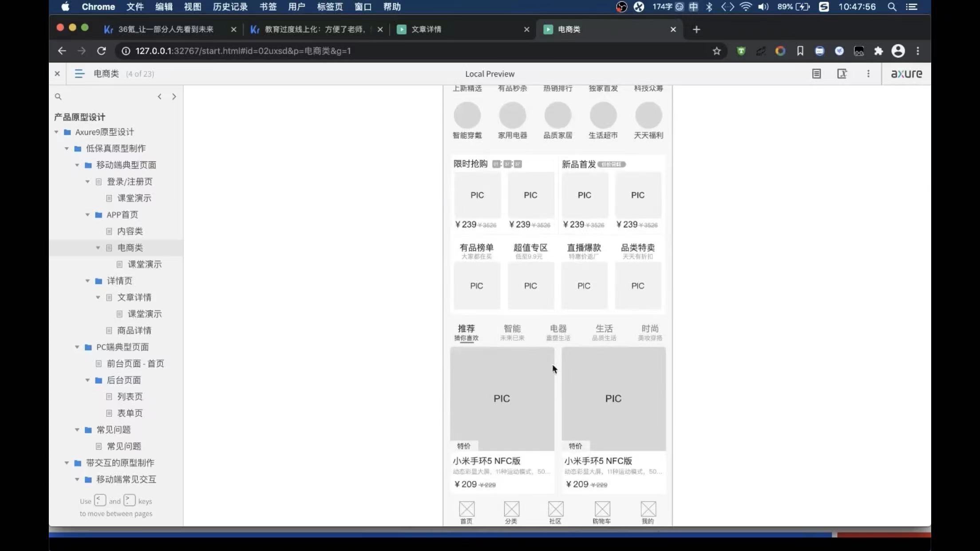980x551 pixels.
Task: Go to previous page with left chevron
Action: 159,96
